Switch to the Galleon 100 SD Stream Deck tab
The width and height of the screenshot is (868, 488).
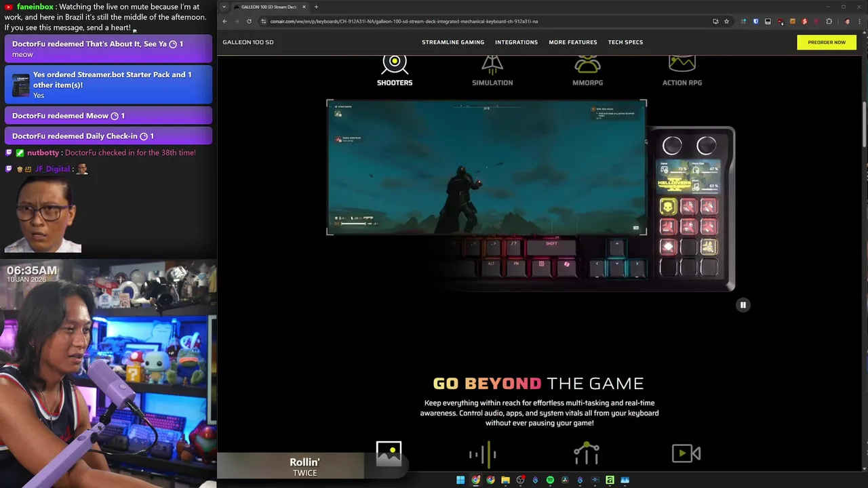click(x=270, y=7)
